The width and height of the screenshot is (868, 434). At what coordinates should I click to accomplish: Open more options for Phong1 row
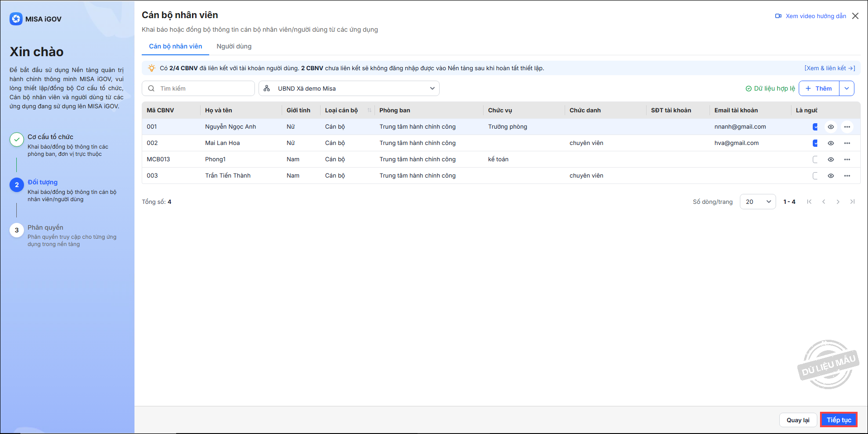coord(847,159)
